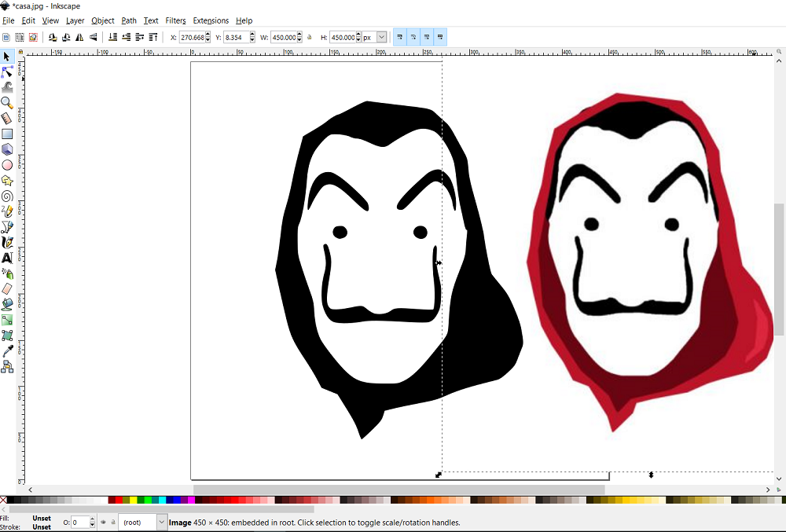Toggle move gradients with object
Viewport: 786px width, 532px height.
427,37
